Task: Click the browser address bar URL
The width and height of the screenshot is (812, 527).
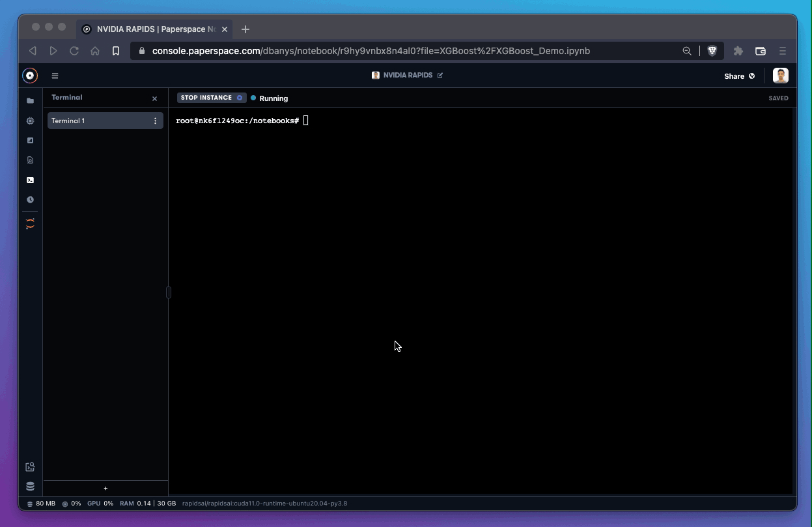Action: 371,51
